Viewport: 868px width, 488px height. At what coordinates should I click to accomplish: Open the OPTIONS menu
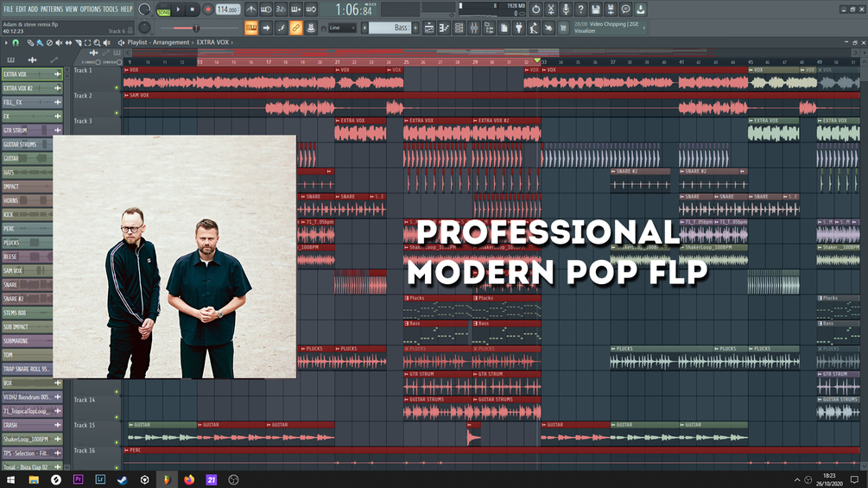90,9
